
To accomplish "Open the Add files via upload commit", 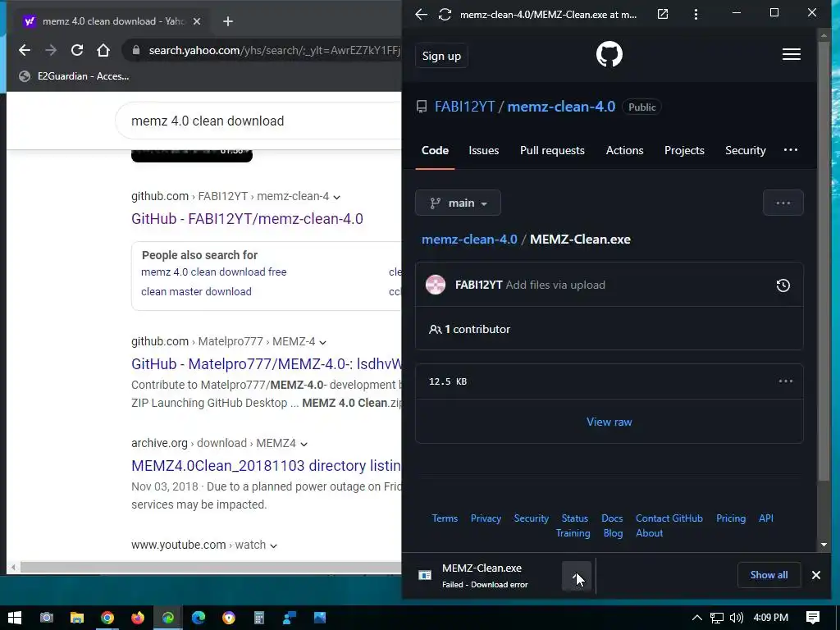I will click(x=555, y=285).
